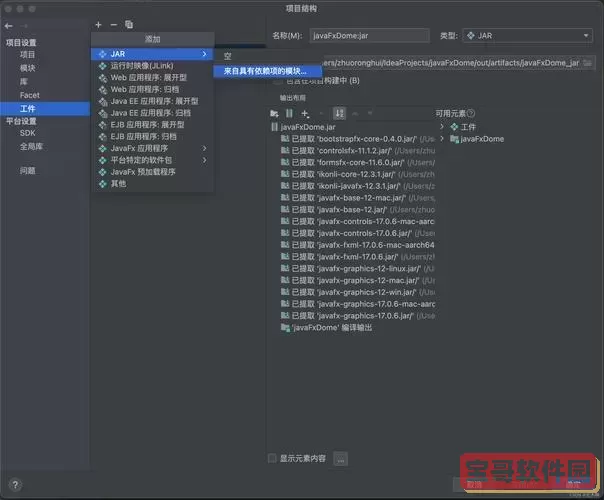604x500 pixels.
Task: Select JAR in the add menu
Action: [152, 54]
